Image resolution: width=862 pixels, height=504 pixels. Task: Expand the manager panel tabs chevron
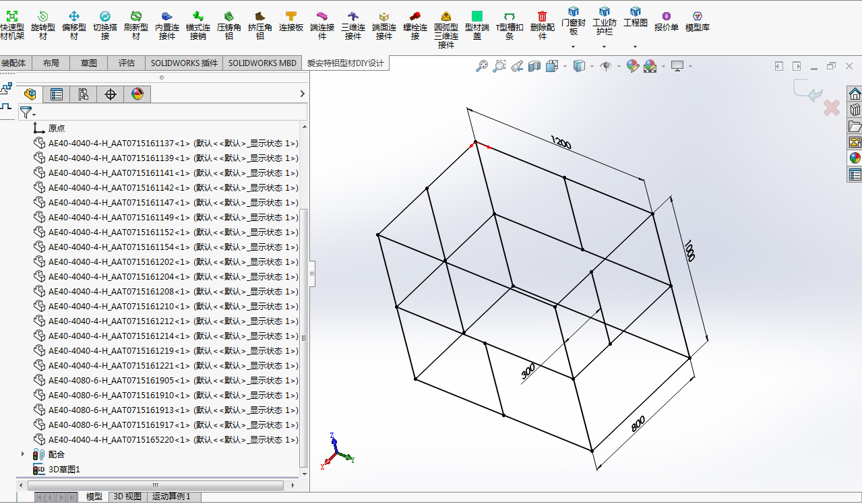[x=302, y=94]
